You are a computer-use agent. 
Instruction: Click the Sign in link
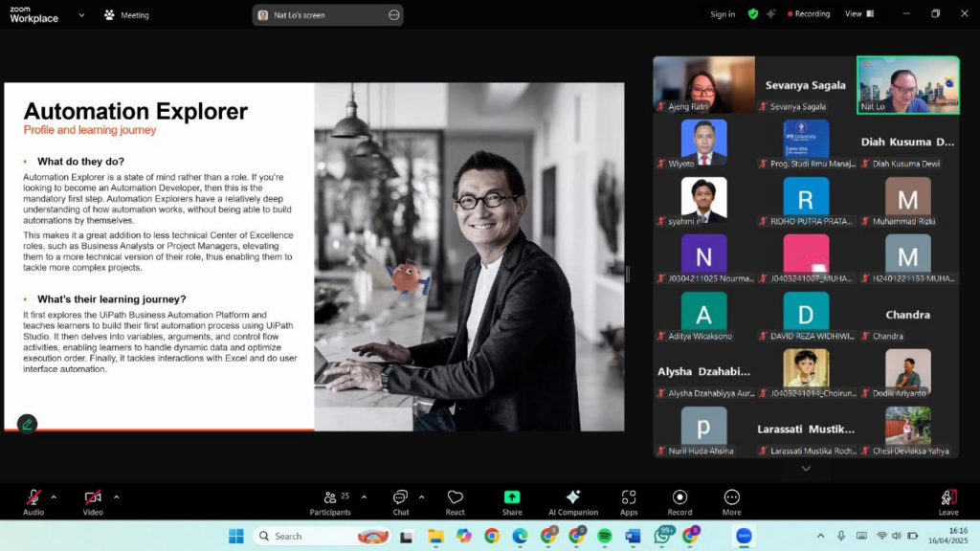(723, 13)
